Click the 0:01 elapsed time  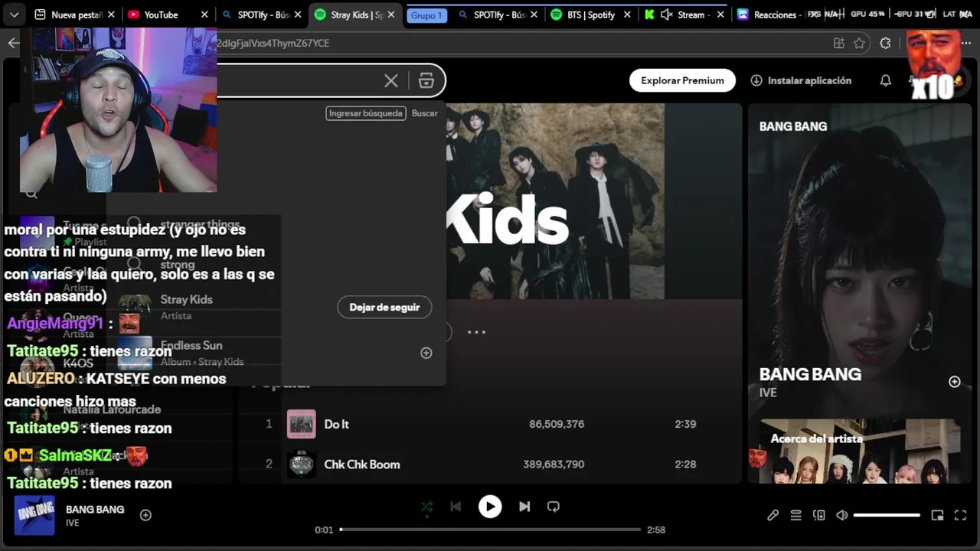click(x=324, y=530)
